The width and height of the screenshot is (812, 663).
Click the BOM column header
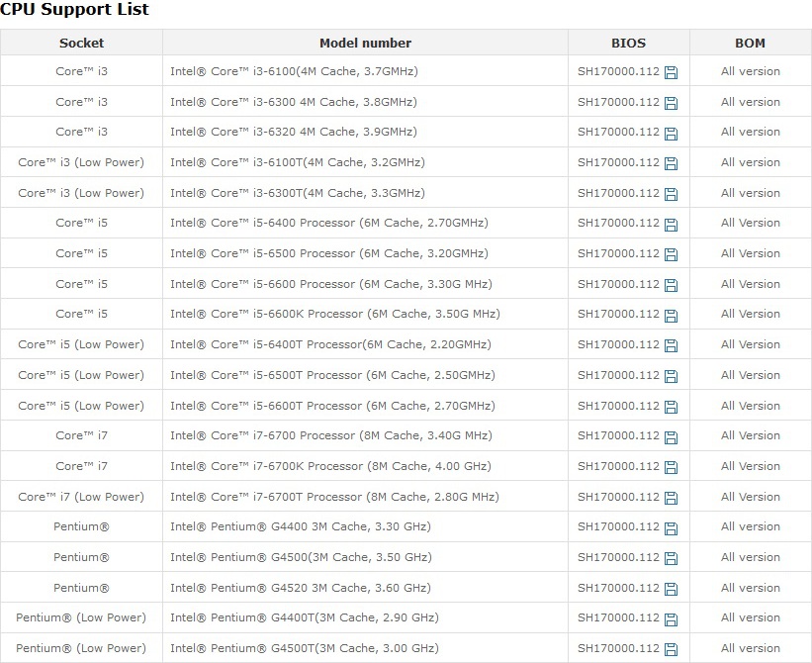click(750, 43)
